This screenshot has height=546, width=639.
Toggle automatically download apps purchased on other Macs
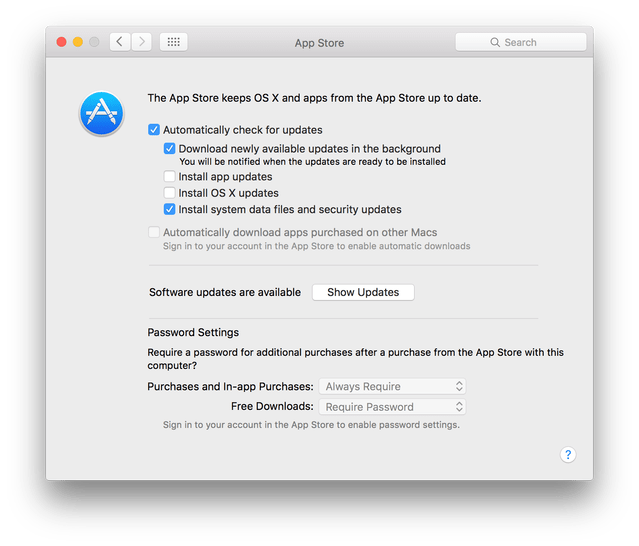point(154,233)
